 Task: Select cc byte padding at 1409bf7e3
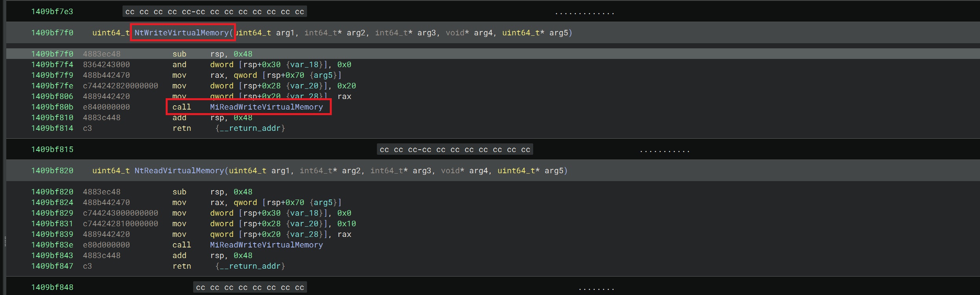click(214, 12)
